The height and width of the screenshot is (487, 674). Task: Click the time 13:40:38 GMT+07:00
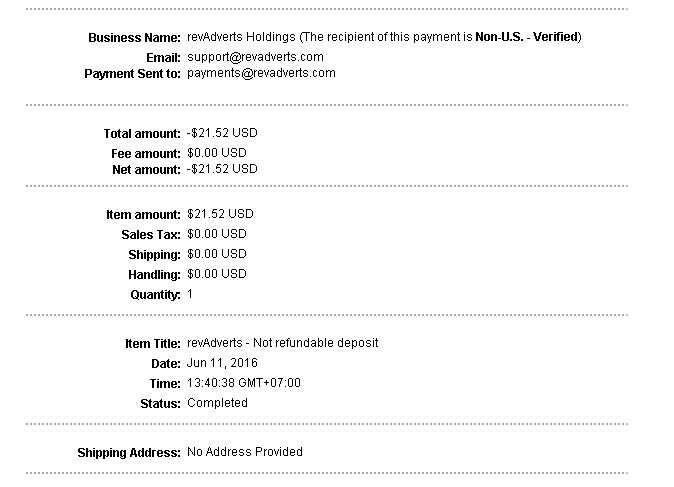(x=244, y=383)
